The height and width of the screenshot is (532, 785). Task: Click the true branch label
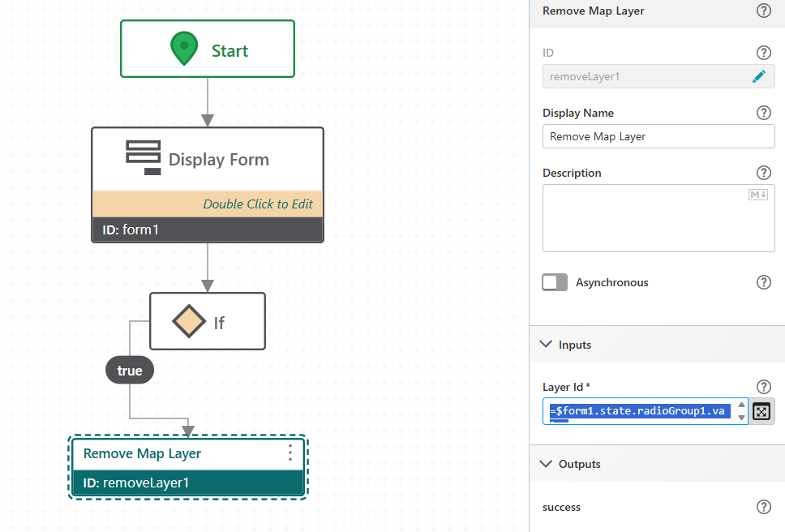[130, 371]
